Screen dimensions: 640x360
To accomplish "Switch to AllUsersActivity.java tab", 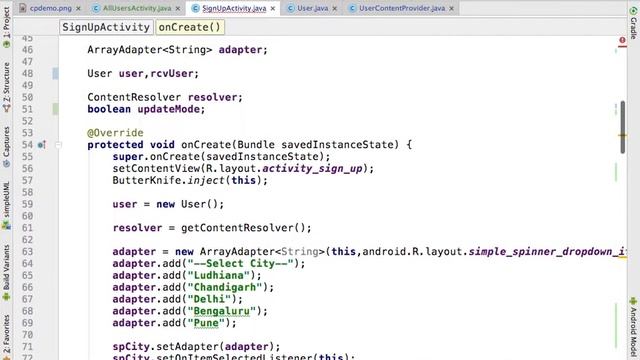I will (137, 8).
